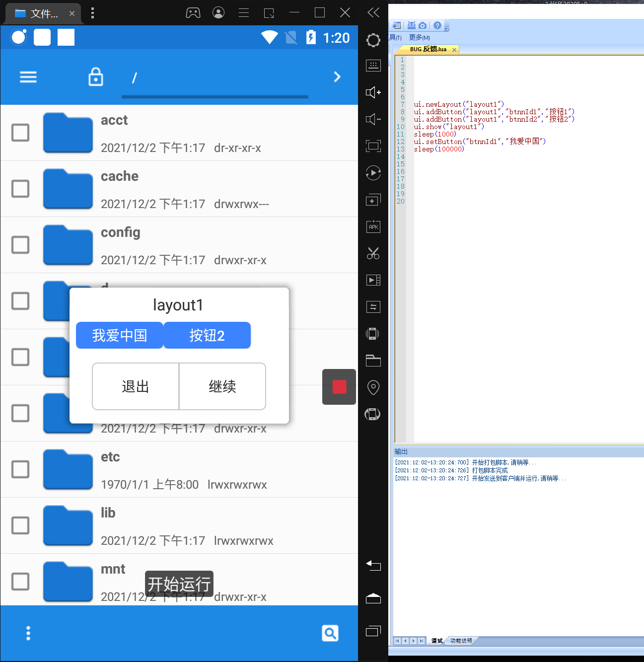
Task: Click the Android robot icon in editor toolbar
Action: tap(412, 25)
